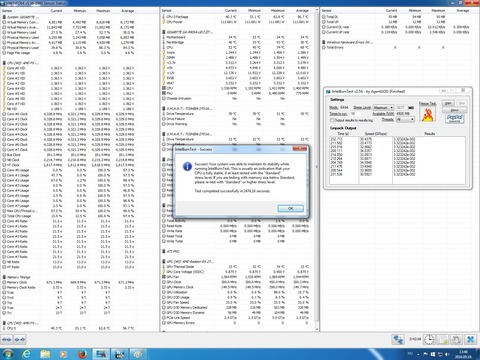The width and height of the screenshot is (480, 360).
Task: Click the HWiNFO configure sensors icon
Action: [x=456, y=340]
